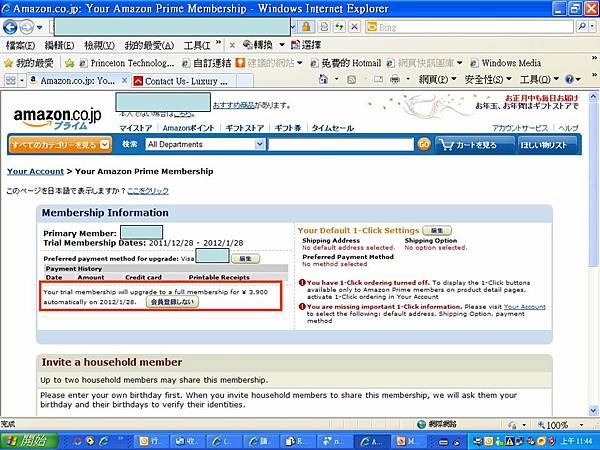Screen dimensions: 600x450
Task: Open the All Departments dropdown
Action: (x=205, y=144)
